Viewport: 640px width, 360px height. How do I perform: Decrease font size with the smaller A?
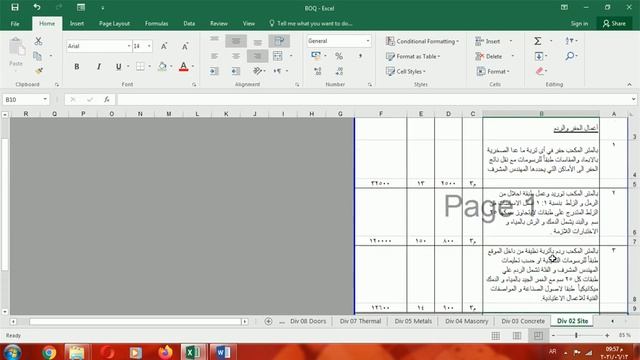coord(185,46)
